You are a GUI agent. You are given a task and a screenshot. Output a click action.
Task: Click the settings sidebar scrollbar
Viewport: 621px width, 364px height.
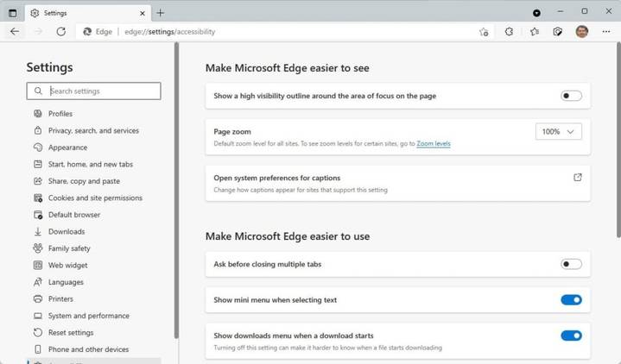(x=177, y=190)
